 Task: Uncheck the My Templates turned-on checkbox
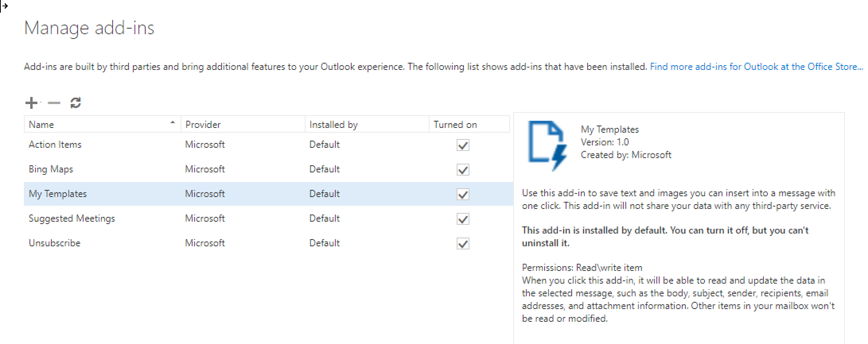click(463, 194)
